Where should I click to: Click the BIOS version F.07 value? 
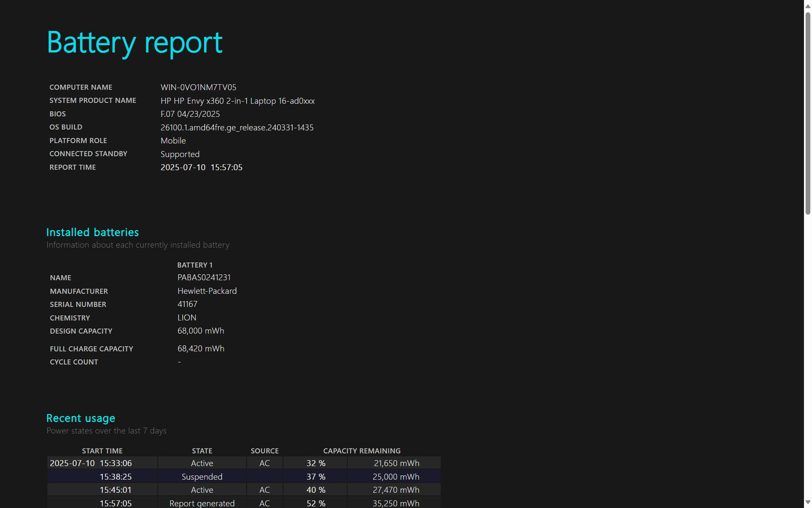tap(190, 114)
